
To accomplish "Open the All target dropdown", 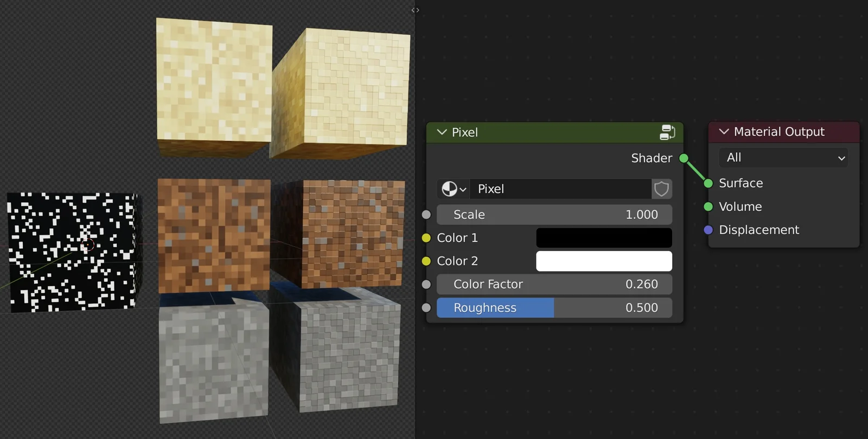I will (783, 158).
